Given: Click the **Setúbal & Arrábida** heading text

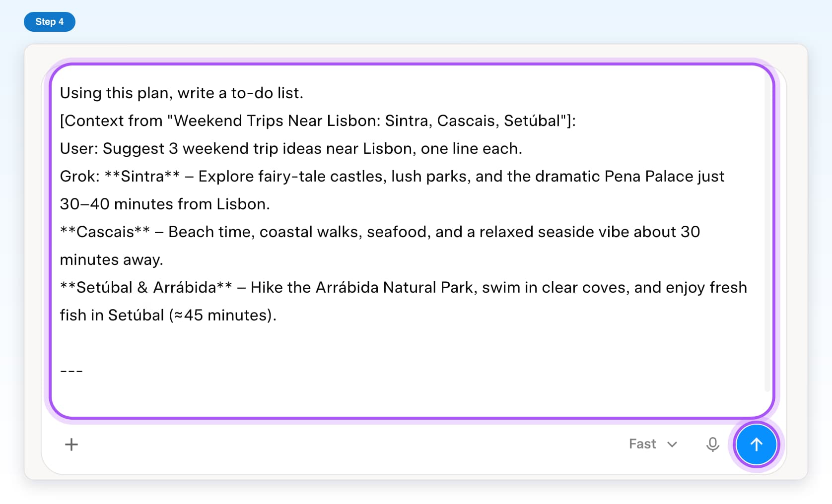Looking at the screenshot, I should pyautogui.click(x=146, y=287).
